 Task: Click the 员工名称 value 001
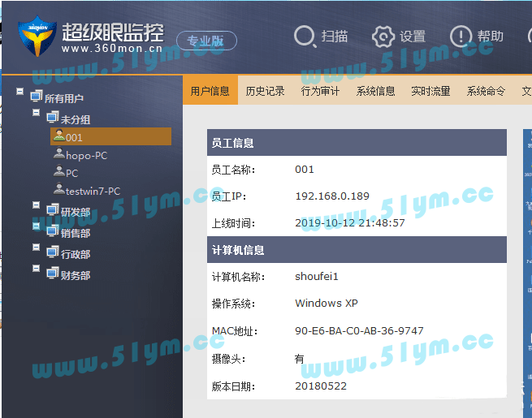pos(305,169)
